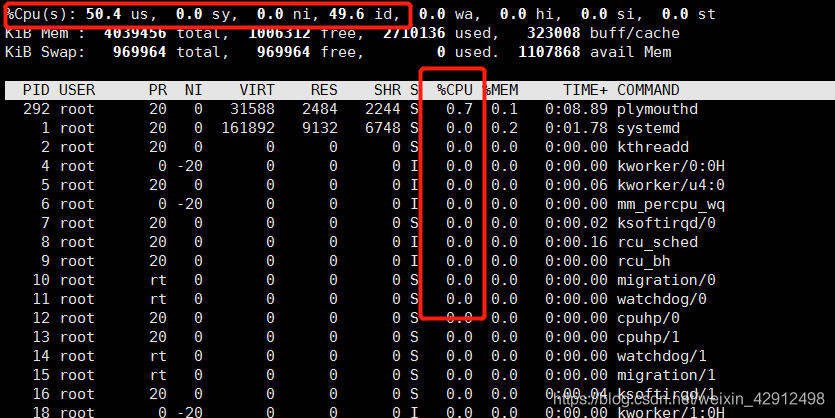Select the kworker/0:0H process name

[671, 166]
